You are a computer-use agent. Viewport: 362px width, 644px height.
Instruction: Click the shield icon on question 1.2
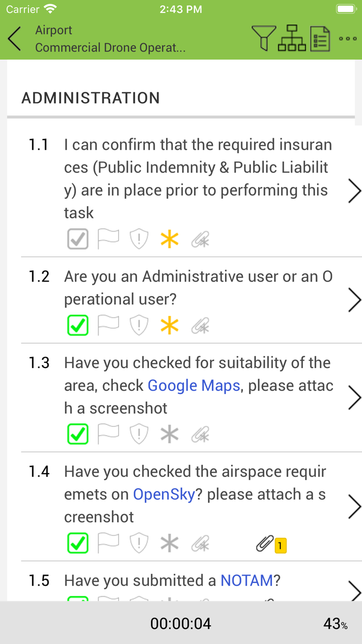tap(139, 325)
